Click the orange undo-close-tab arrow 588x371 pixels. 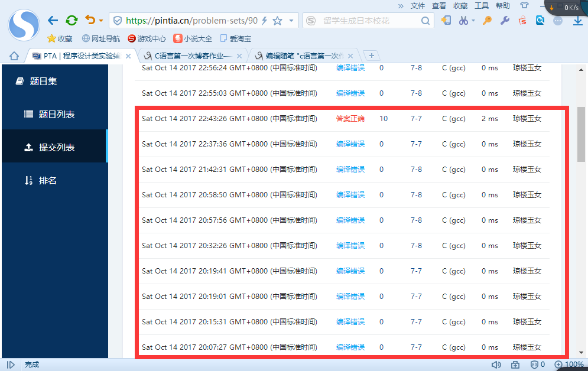90,20
